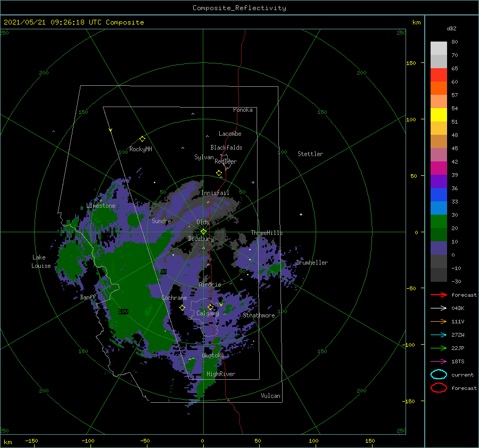The width and height of the screenshot is (479, 448).
Task: Click the red forecast arrow in legend
Action: pos(439,295)
